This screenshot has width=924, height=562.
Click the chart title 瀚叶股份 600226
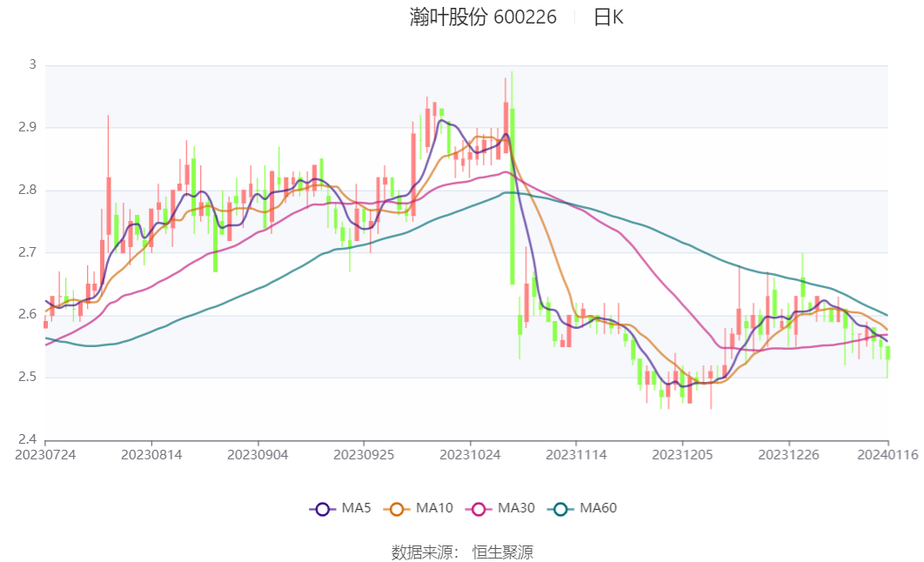[483, 17]
